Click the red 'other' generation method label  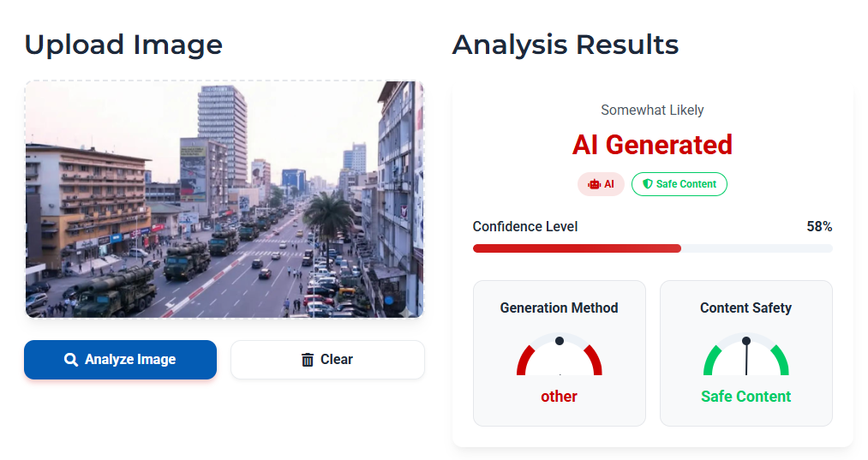559,397
